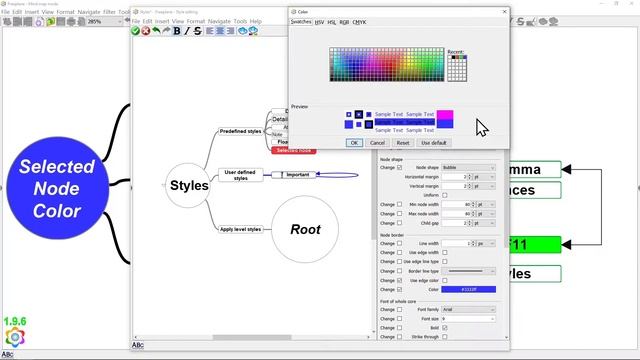This screenshot has height=360, width=640.
Task: Toggle the Use edge color option checkbox
Action: pyautogui.click(x=445, y=280)
